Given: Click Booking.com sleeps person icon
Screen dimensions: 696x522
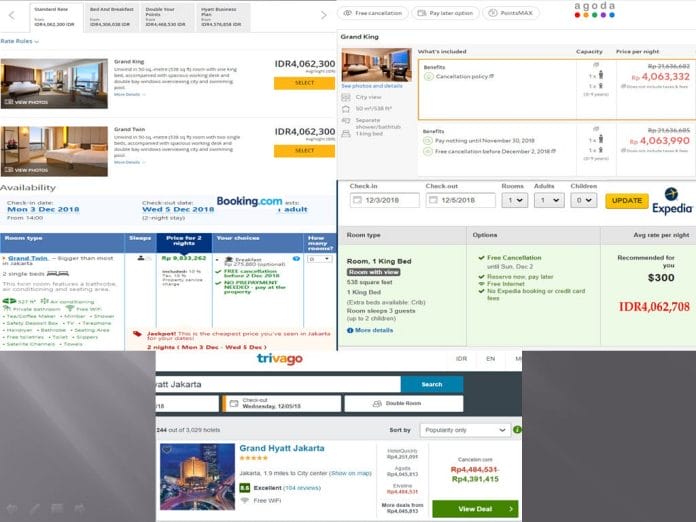Looking at the screenshot, I should click(141, 258).
